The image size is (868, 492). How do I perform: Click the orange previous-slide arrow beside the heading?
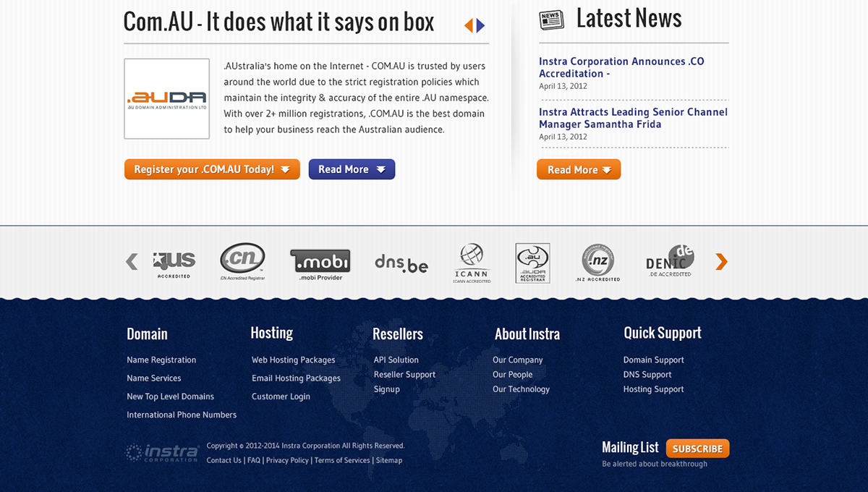point(468,26)
